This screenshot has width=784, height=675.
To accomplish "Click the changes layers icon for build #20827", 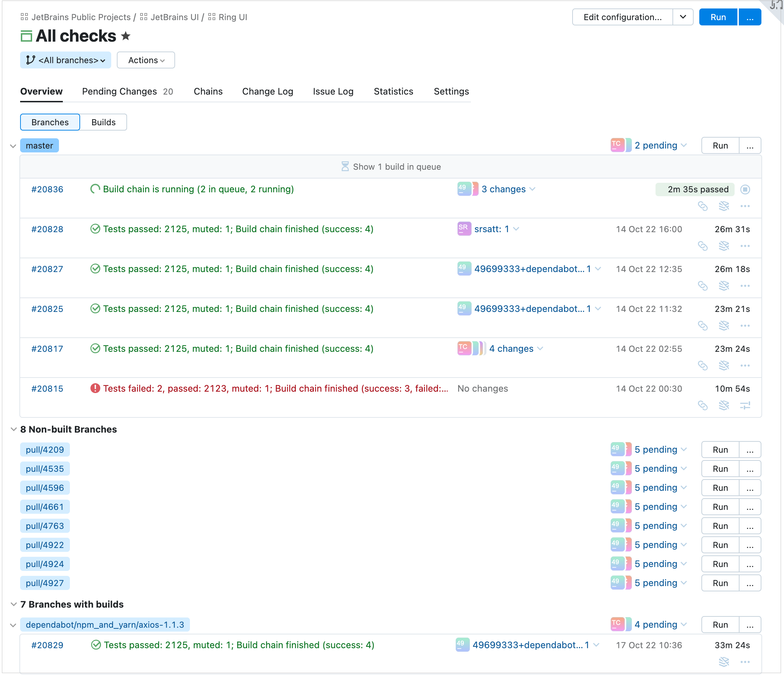I will click(x=723, y=286).
